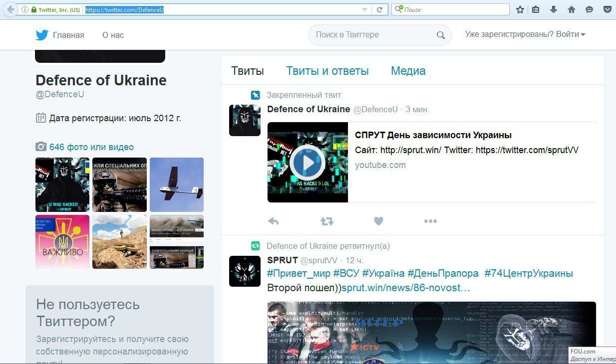Retweet the pinned SPRUT video tweet
Viewport: 616px width, 364px height.
[327, 221]
